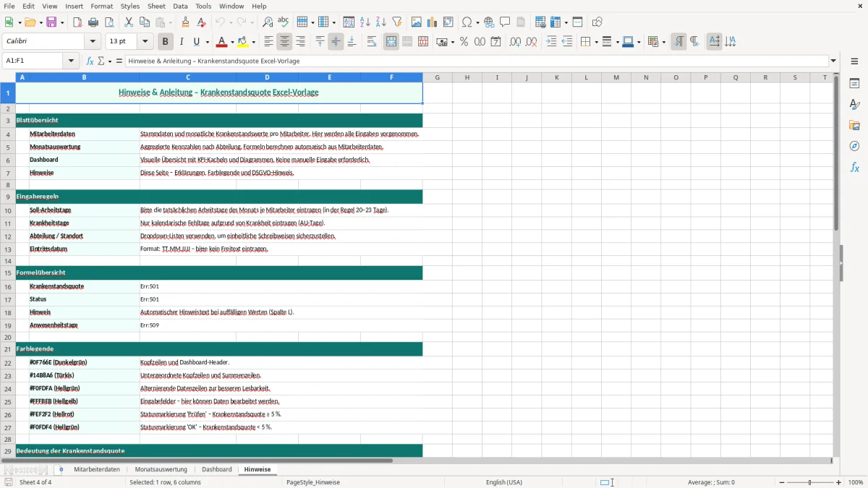The width and height of the screenshot is (868, 488).
Task: Switch to the Dashboard sheet tab
Action: 217,469
